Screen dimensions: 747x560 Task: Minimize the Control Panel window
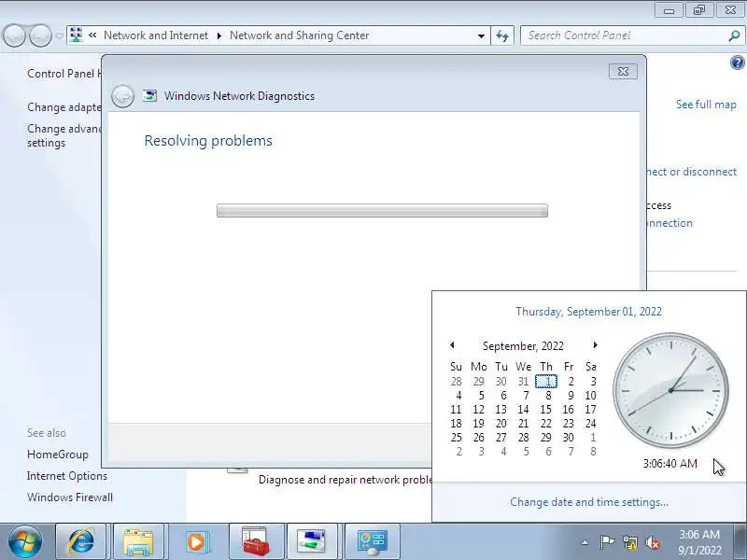click(669, 10)
